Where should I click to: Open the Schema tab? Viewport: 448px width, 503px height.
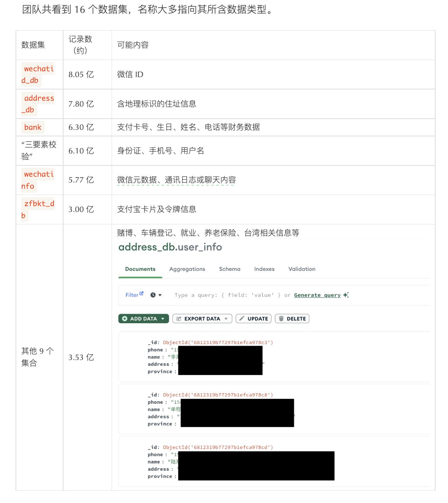(x=229, y=269)
